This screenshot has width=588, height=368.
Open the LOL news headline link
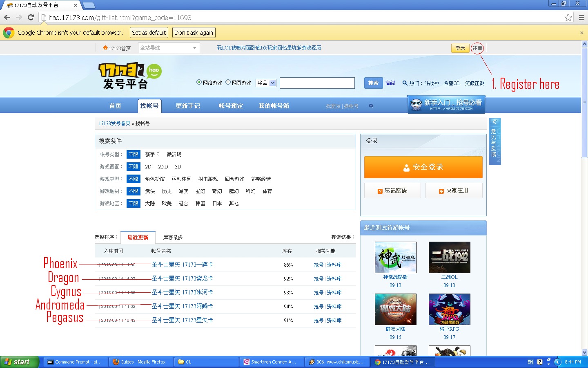click(269, 48)
